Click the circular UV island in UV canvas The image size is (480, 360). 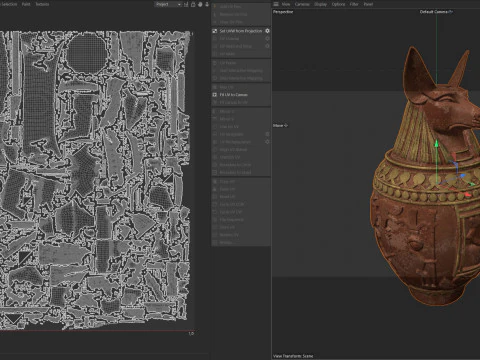click(86, 54)
